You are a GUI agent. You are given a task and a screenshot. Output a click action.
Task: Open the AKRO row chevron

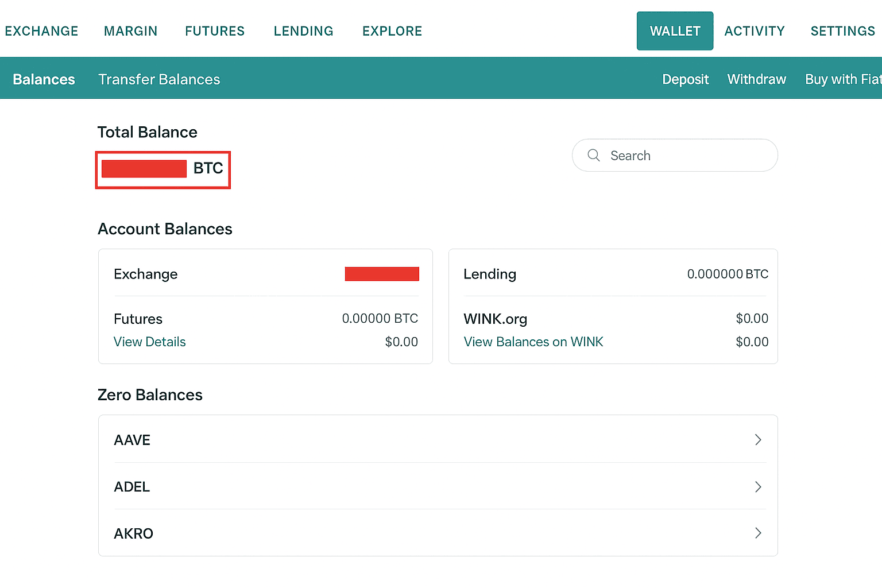pos(758,533)
